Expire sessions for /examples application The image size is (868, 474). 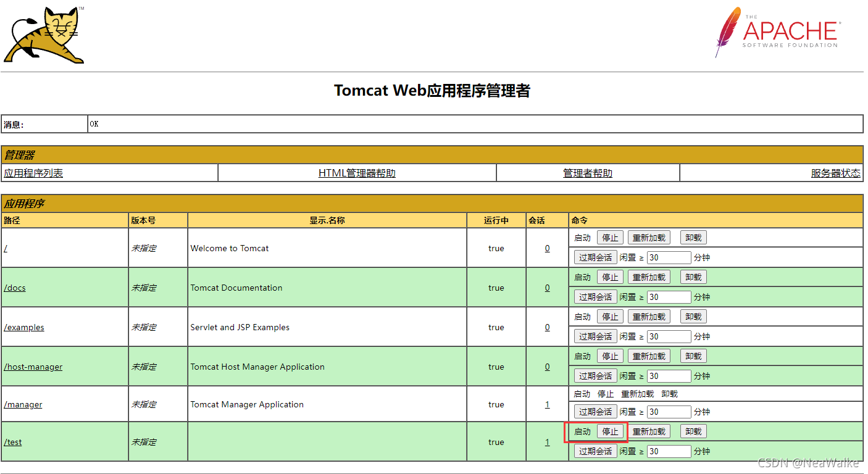tap(595, 336)
